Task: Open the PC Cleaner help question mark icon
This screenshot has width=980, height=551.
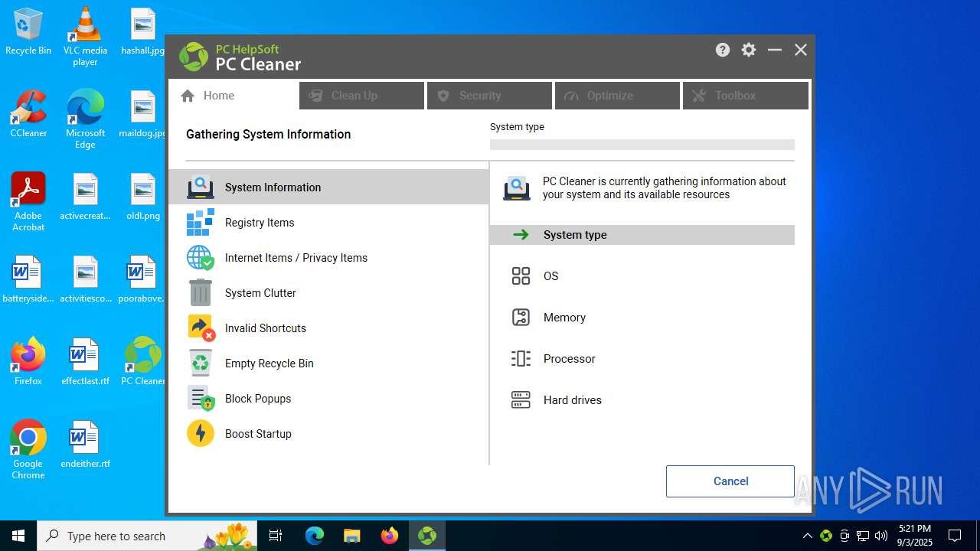Action: point(723,50)
